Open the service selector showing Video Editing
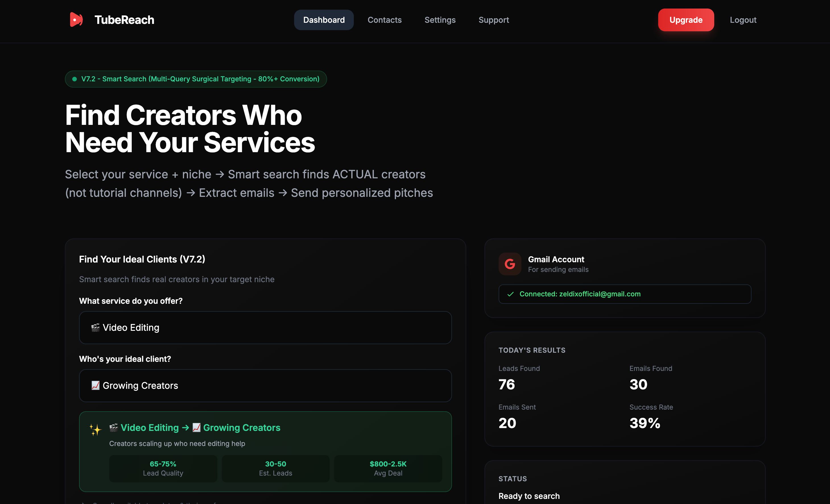 tap(265, 327)
